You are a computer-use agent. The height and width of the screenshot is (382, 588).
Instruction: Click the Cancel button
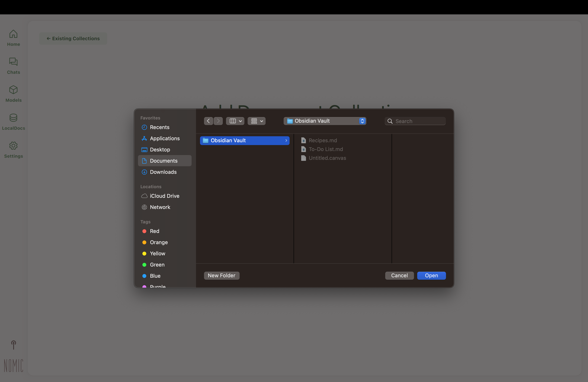click(399, 276)
